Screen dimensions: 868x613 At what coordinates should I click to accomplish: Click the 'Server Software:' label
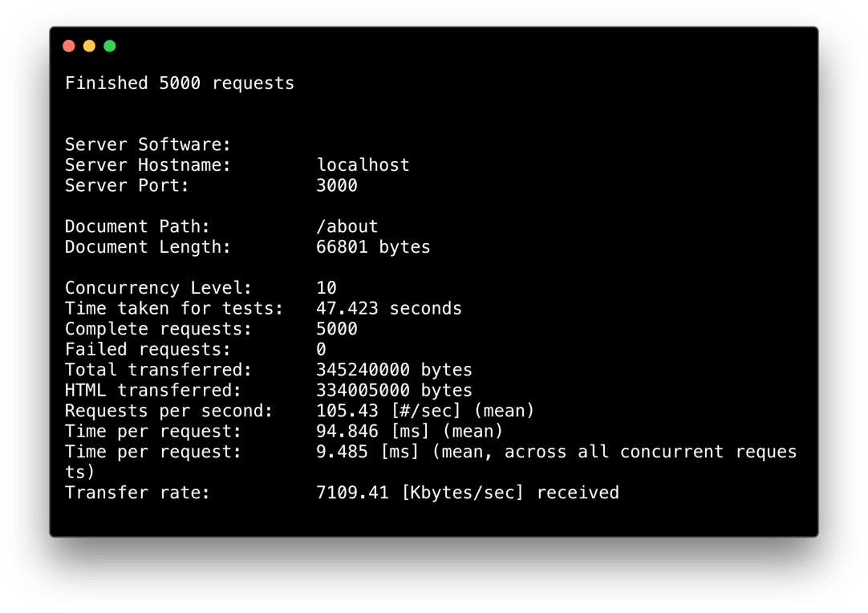148,144
